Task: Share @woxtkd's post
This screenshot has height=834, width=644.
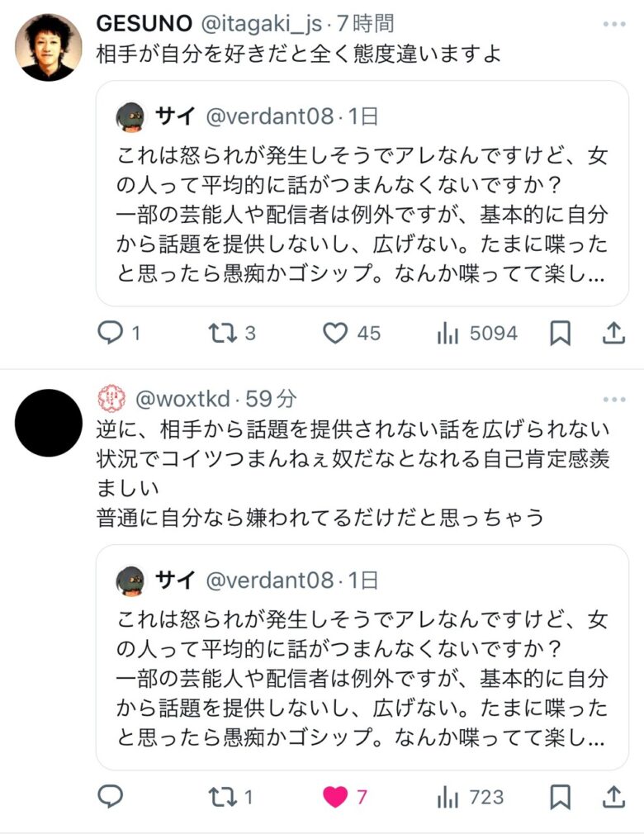Action: (x=613, y=797)
